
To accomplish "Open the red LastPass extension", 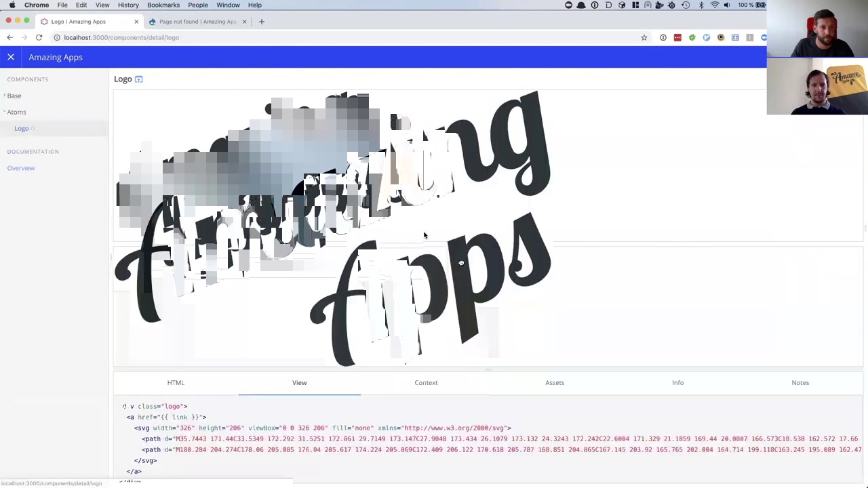I will tap(677, 37).
